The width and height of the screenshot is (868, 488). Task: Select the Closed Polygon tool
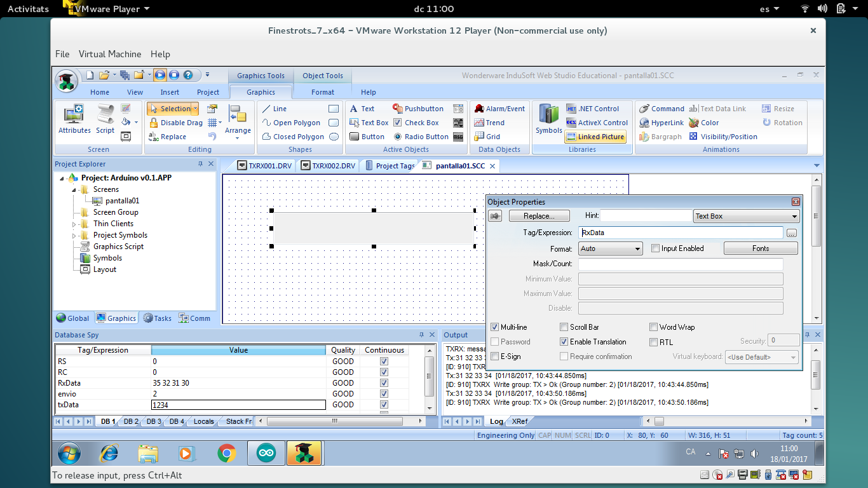coord(292,137)
